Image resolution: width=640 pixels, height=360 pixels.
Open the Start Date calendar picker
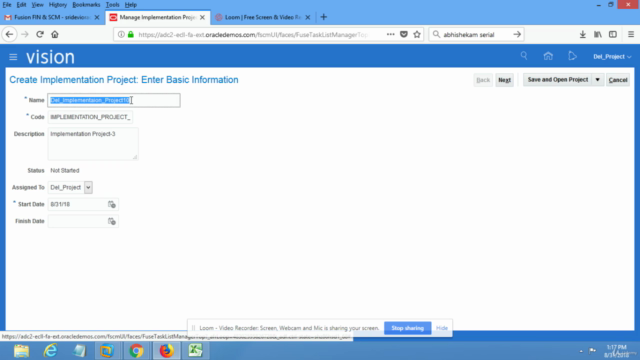(112, 204)
